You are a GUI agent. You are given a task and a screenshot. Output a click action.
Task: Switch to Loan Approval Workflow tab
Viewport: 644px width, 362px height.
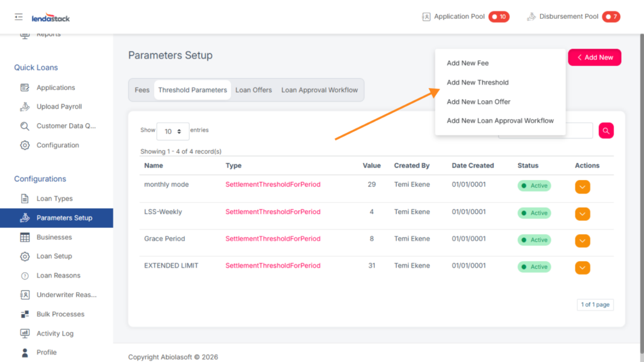pyautogui.click(x=319, y=90)
